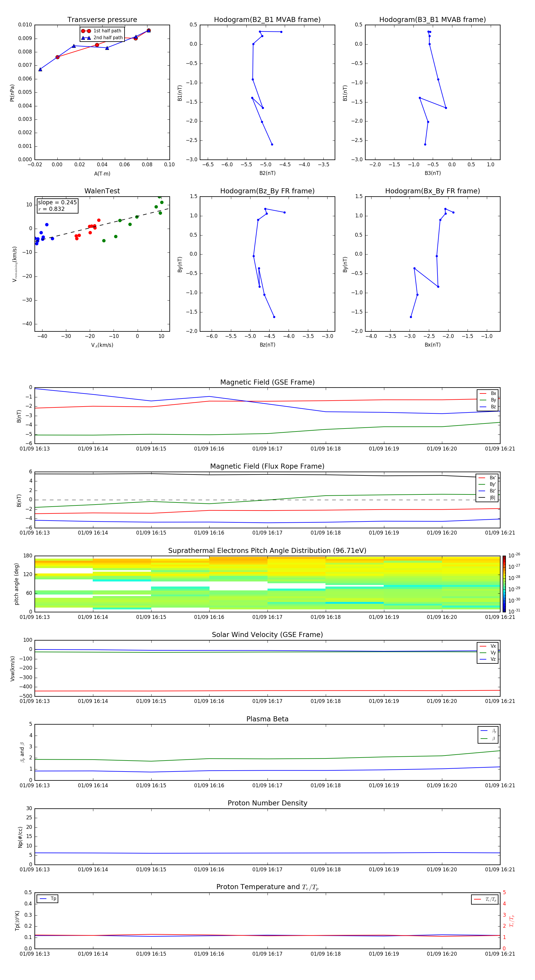Viewport: 535px width, 980px height.
Task: Click the "Proton Number Density" title
Action: pos(267,803)
